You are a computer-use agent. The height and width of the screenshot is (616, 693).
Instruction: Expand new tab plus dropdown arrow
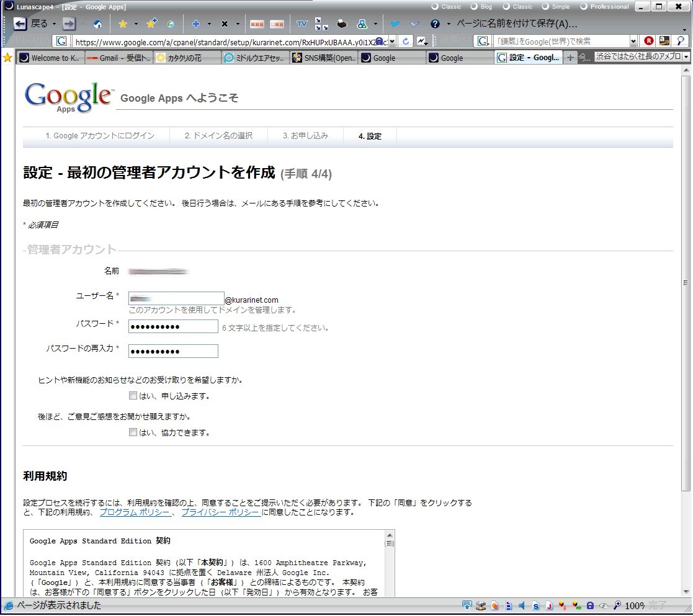tap(209, 24)
